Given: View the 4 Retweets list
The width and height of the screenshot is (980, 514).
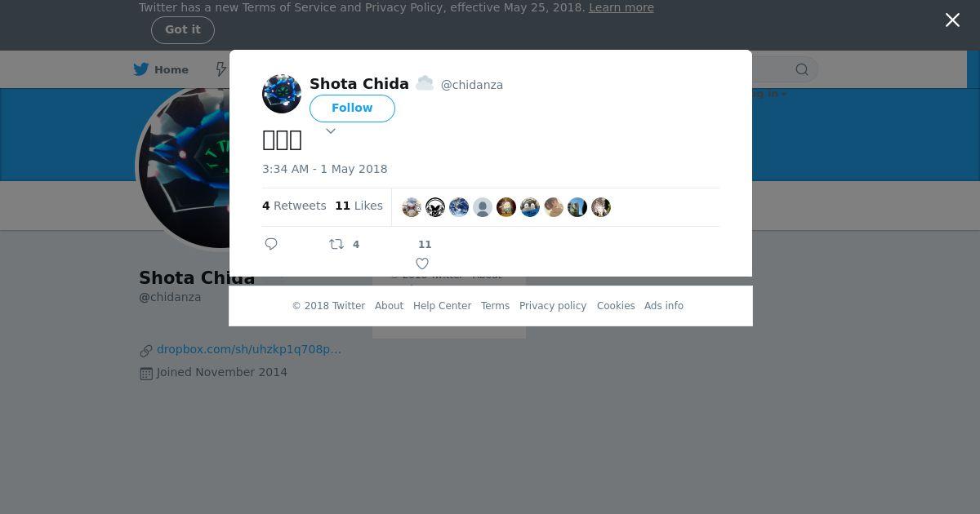Looking at the screenshot, I should point(294,206).
